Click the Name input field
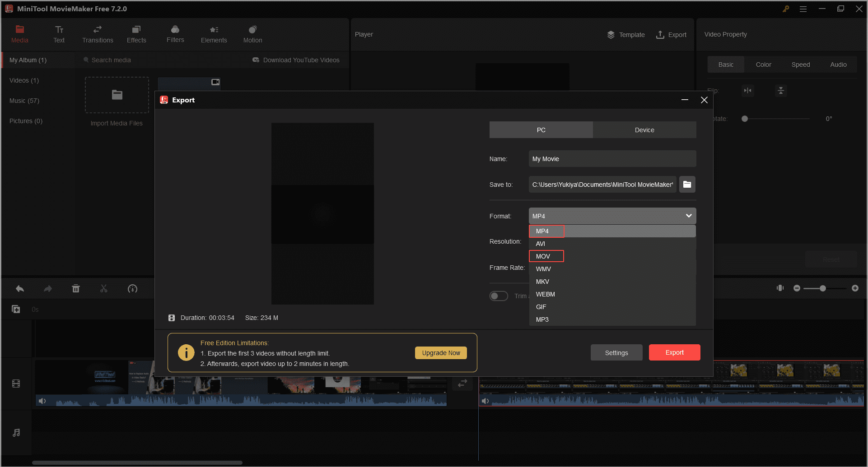The height and width of the screenshot is (467, 868). point(612,159)
